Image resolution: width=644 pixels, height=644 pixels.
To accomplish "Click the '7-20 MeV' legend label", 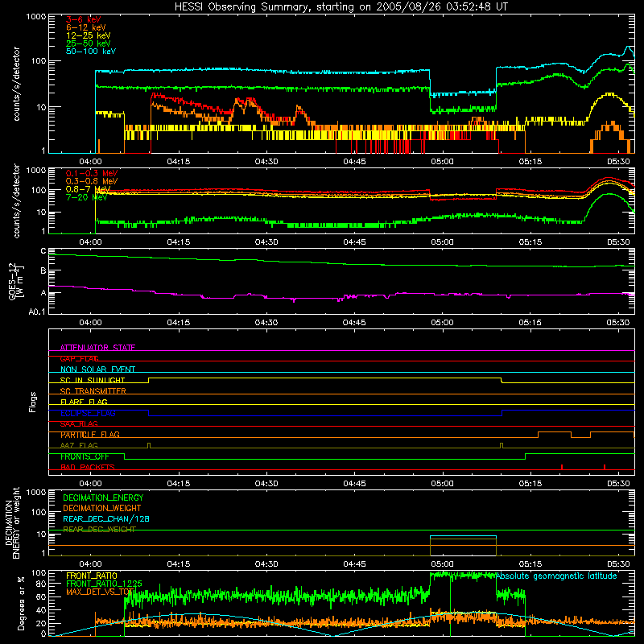I will [86, 197].
